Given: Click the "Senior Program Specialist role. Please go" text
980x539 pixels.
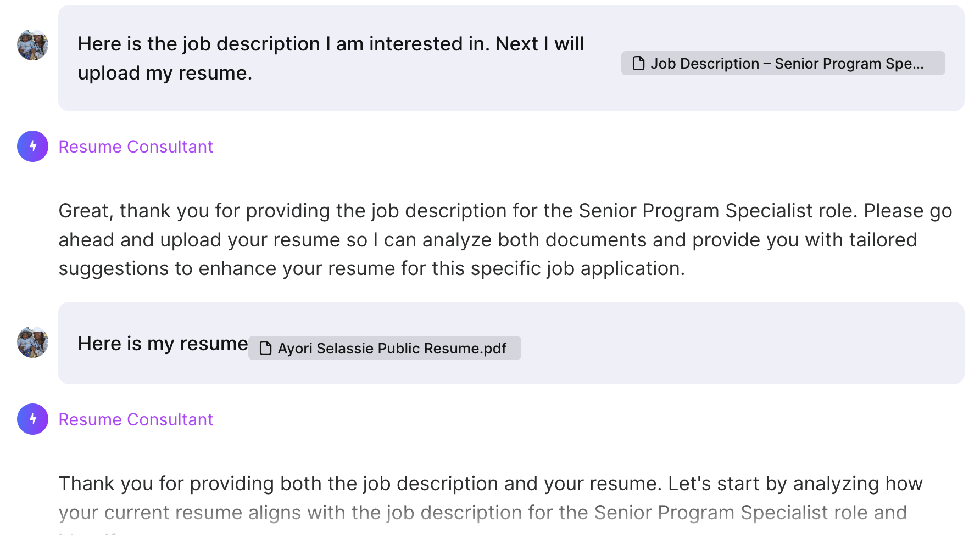Looking at the screenshot, I should click(765, 211).
